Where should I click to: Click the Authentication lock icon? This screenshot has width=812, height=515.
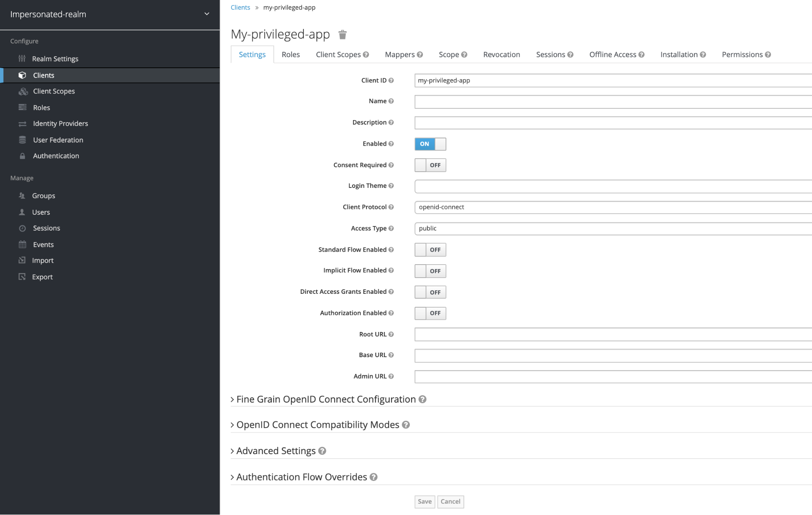click(x=22, y=156)
